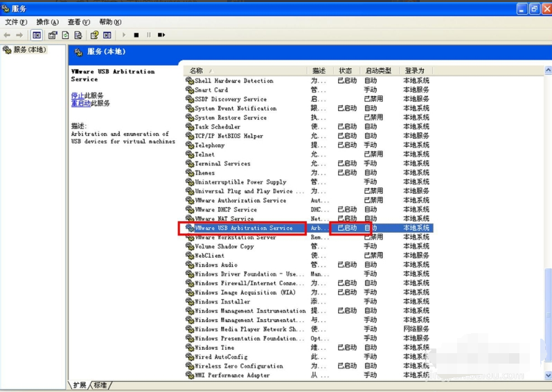The height and width of the screenshot is (392, 552).
Task: Click the Restart Service icon
Action: (161, 35)
